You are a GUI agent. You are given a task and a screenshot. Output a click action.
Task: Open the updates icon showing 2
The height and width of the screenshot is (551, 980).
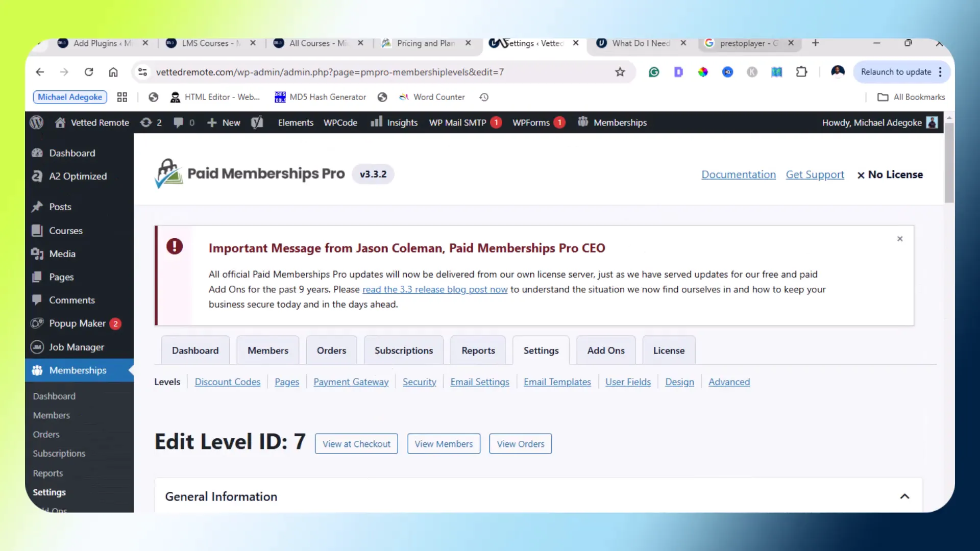[x=151, y=122]
